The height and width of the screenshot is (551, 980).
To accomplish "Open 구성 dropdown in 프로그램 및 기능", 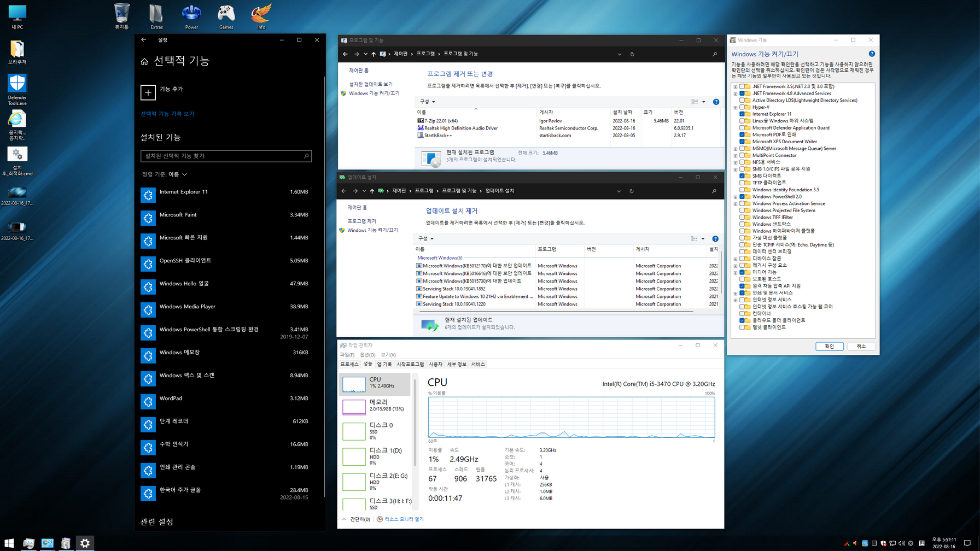I will pyautogui.click(x=427, y=102).
